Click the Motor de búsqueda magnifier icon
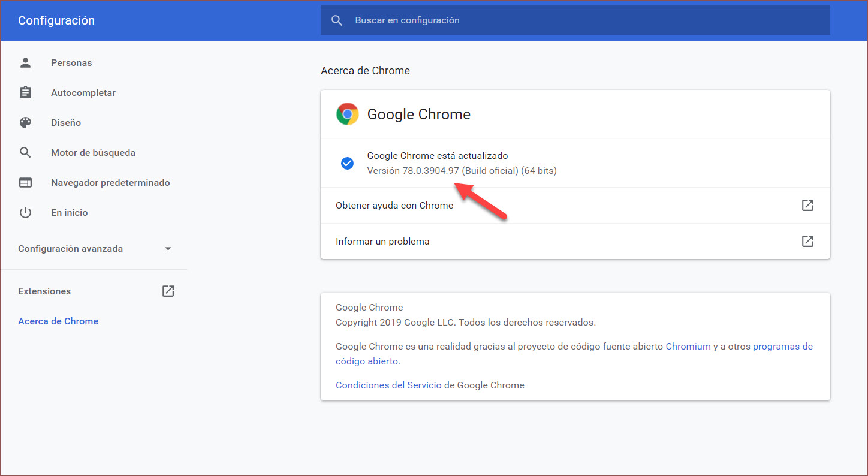This screenshot has width=868, height=476. point(25,152)
